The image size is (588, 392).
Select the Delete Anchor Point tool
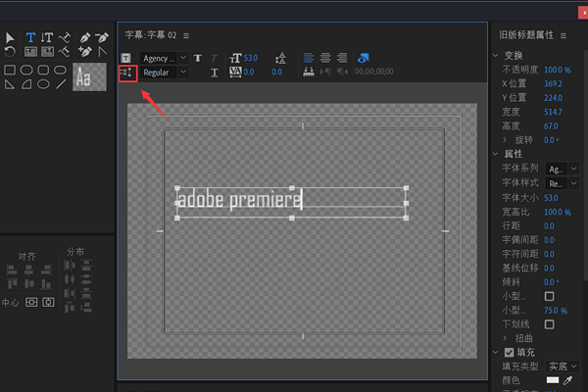pyautogui.click(x=102, y=37)
